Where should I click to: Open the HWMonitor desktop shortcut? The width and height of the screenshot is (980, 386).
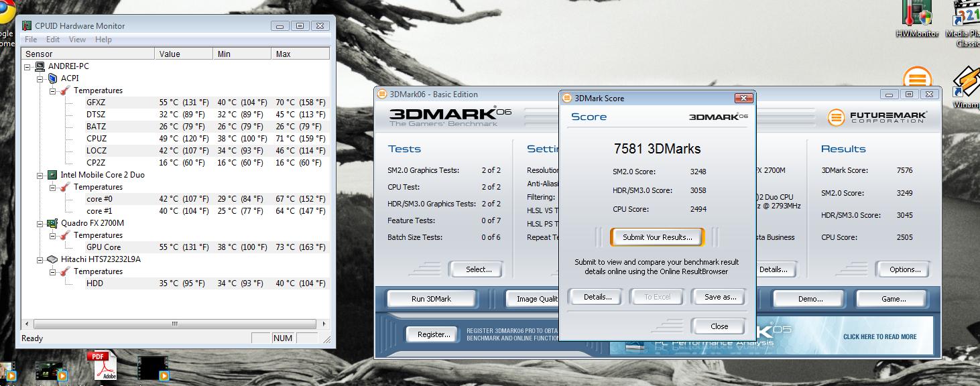pyautogui.click(x=916, y=19)
